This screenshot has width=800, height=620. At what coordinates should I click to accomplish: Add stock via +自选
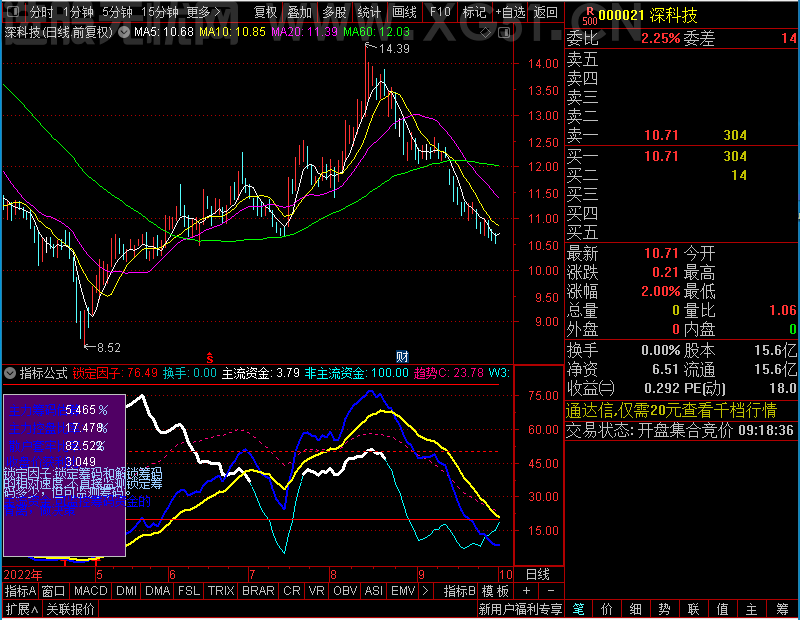tap(510, 12)
